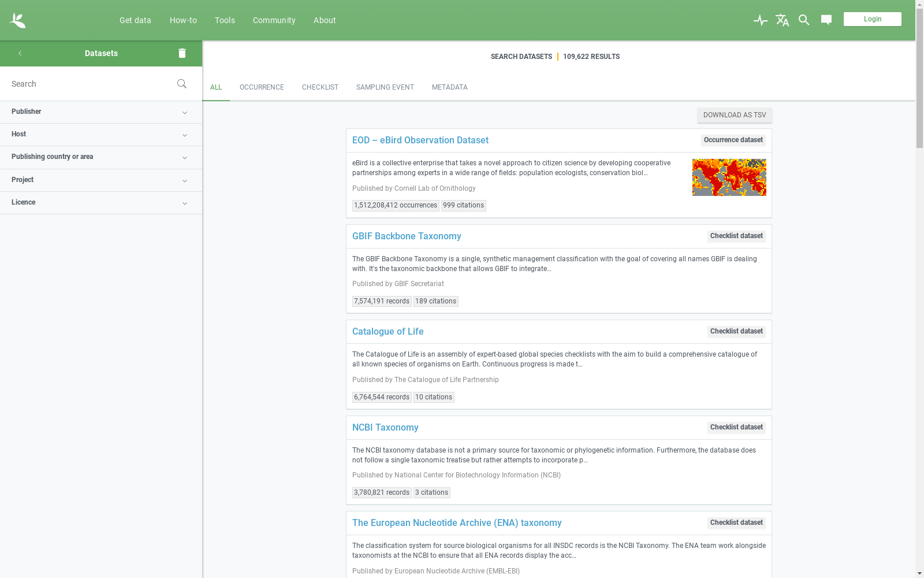Click the scrollbar down arrow
This screenshot has height=578, width=924.
click(x=919, y=573)
